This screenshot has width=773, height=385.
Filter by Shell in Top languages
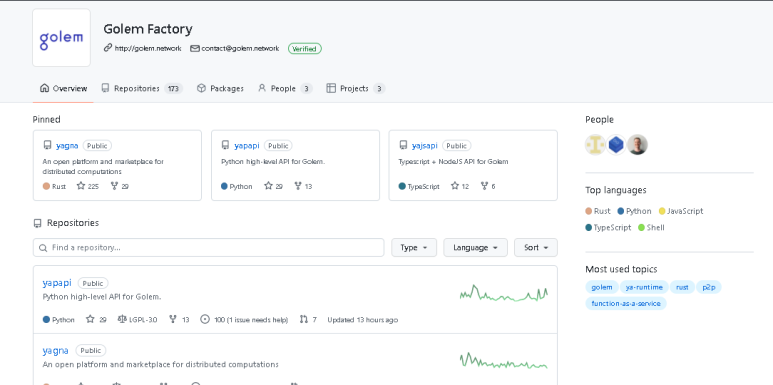651,227
